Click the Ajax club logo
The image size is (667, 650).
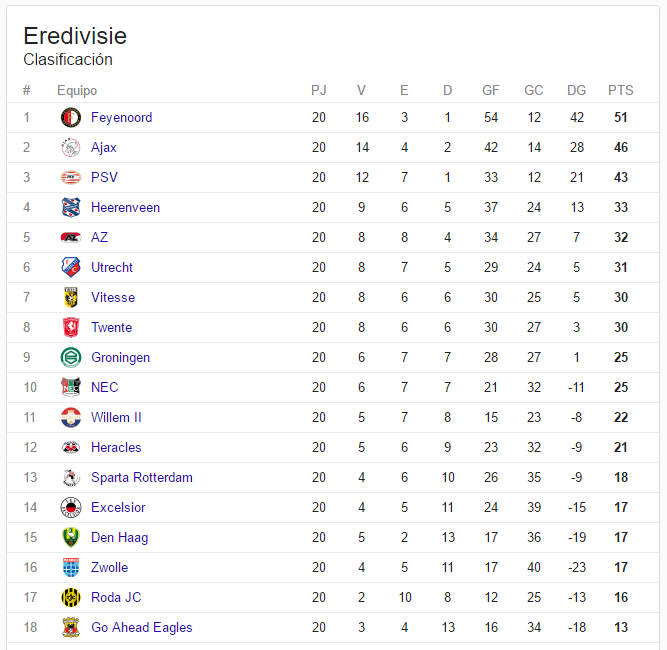pos(71,148)
